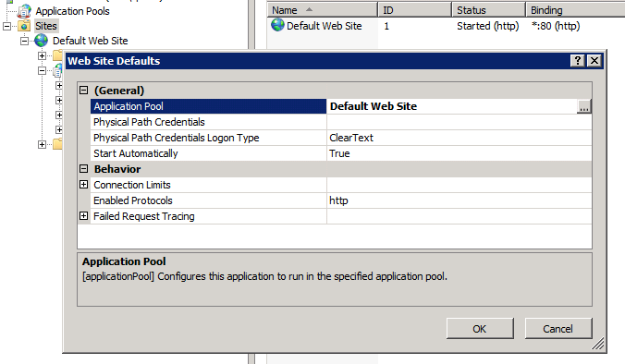
Task: Click the Sites folder icon
Action: tap(24, 26)
